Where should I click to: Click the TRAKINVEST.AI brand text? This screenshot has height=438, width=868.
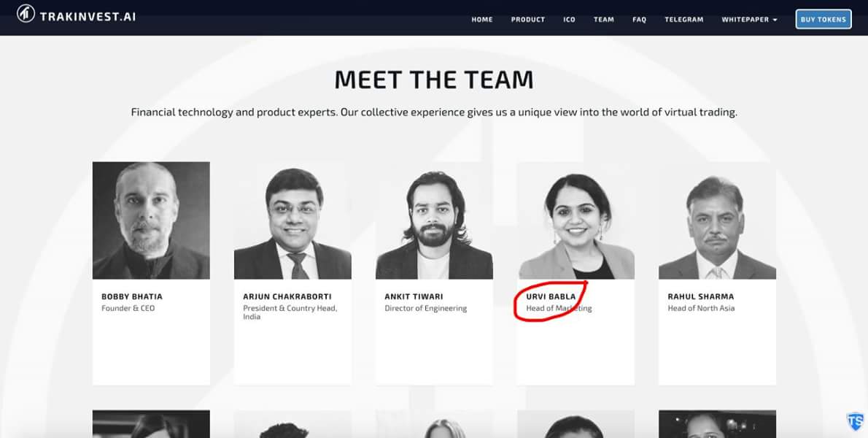88,17
